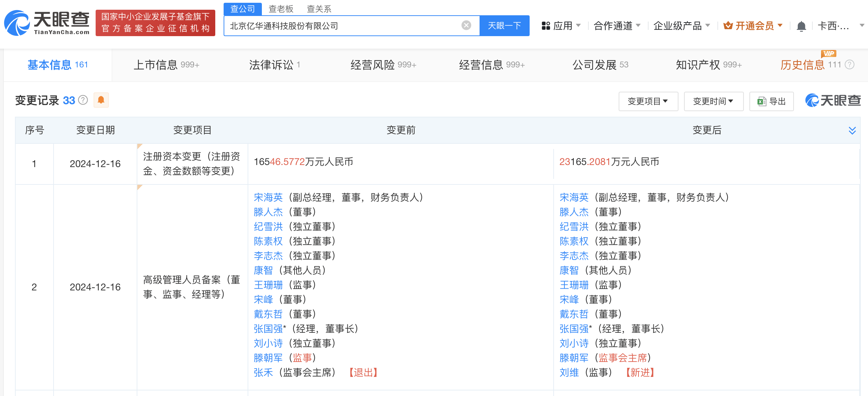Open help icon beside 变更记录 33

click(83, 100)
